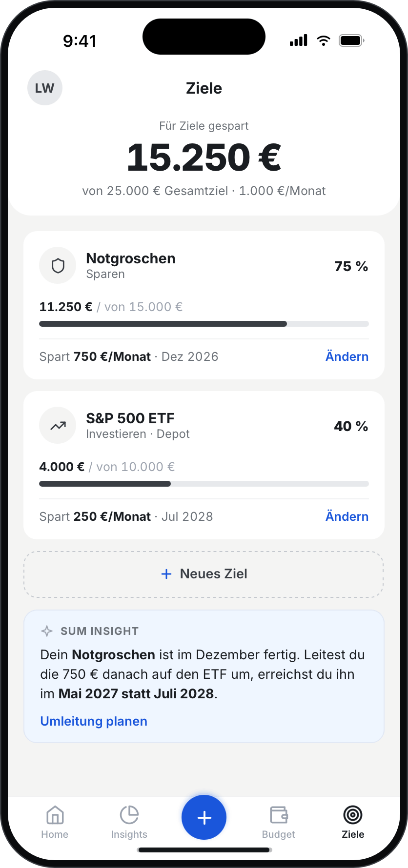Viewport: 408px width, 868px height.
Task: Tap the battery icon in status bar
Action: coord(352,40)
